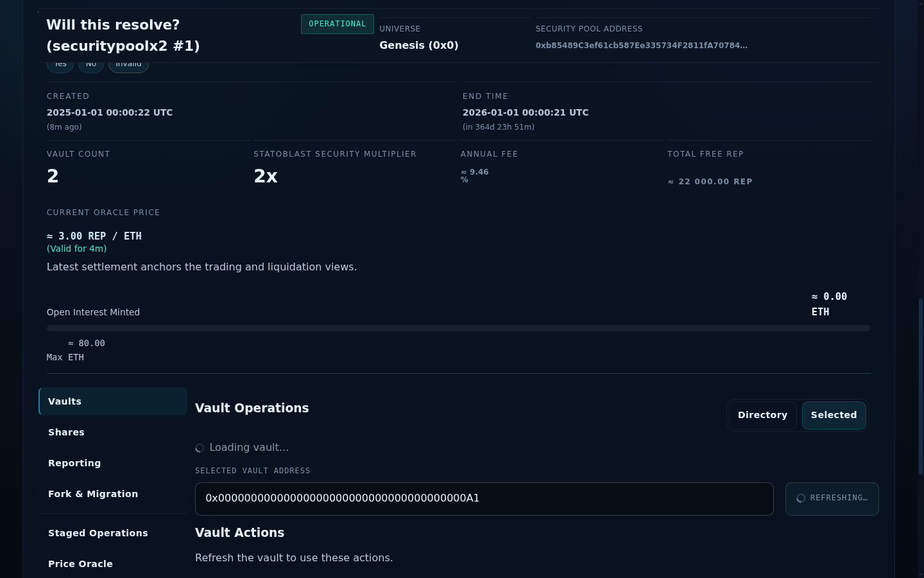
Task: Click the '(Valid for 4m)' text
Action: (77, 249)
